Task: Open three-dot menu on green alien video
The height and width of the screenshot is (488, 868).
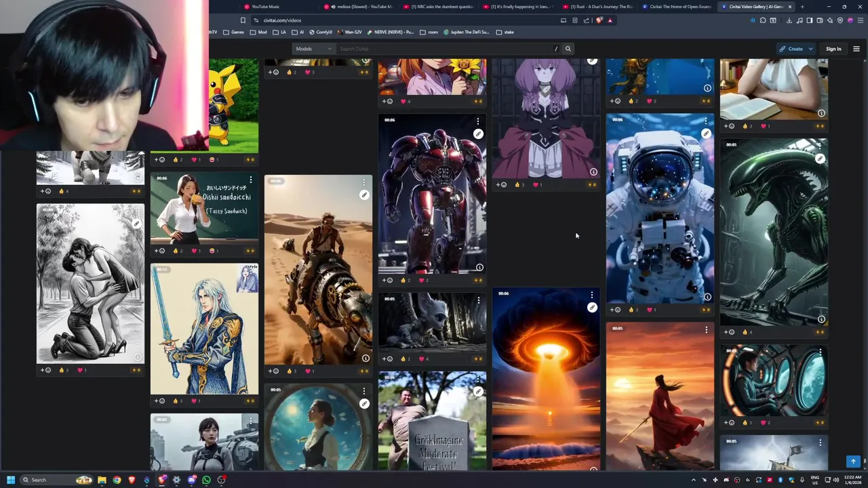Action: (820, 146)
